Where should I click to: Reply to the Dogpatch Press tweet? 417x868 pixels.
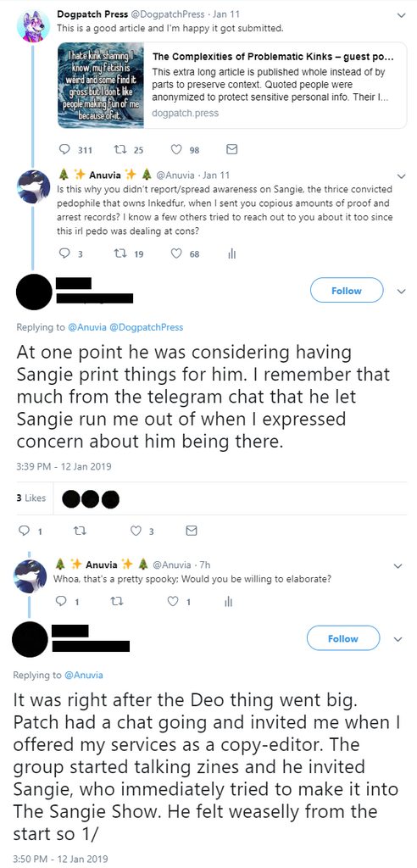64,149
